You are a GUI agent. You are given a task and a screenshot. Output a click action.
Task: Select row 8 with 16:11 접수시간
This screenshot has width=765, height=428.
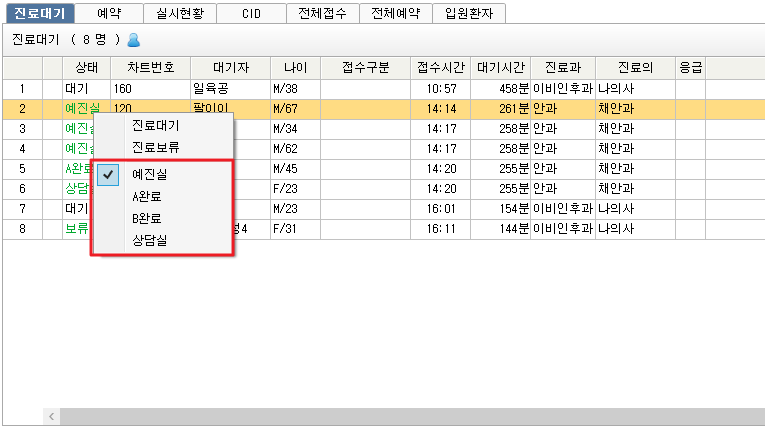click(x=441, y=229)
